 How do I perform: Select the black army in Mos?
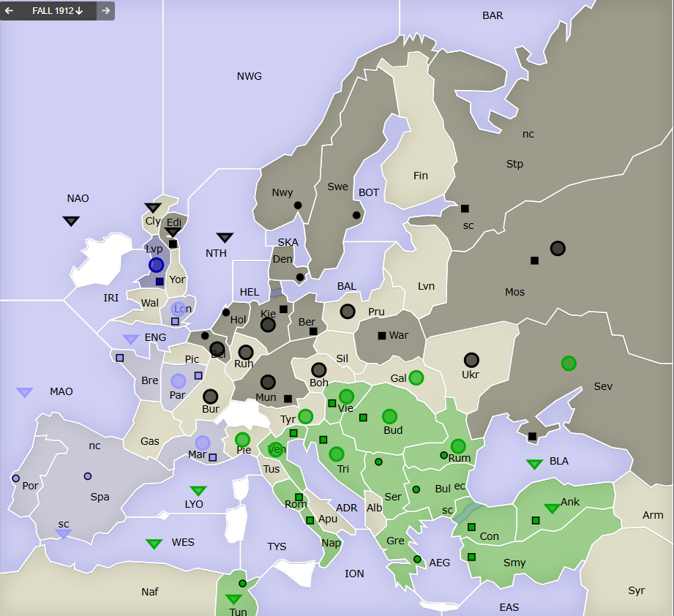pos(558,248)
